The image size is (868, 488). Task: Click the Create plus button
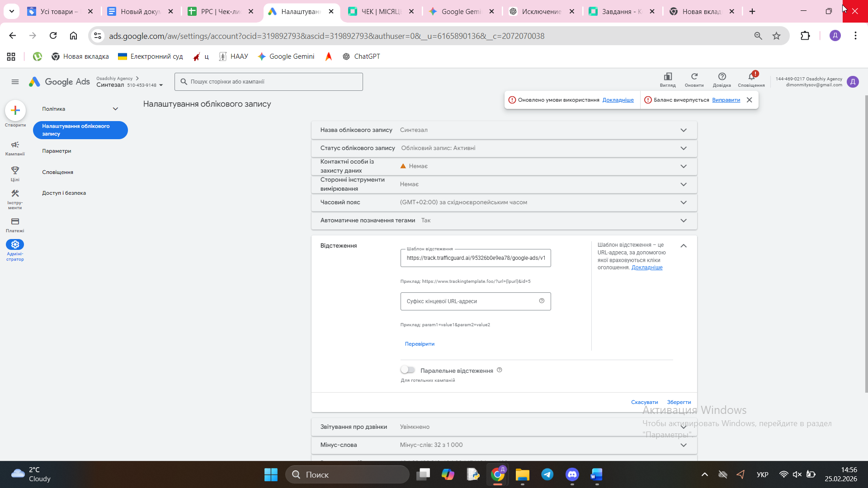[x=15, y=111]
